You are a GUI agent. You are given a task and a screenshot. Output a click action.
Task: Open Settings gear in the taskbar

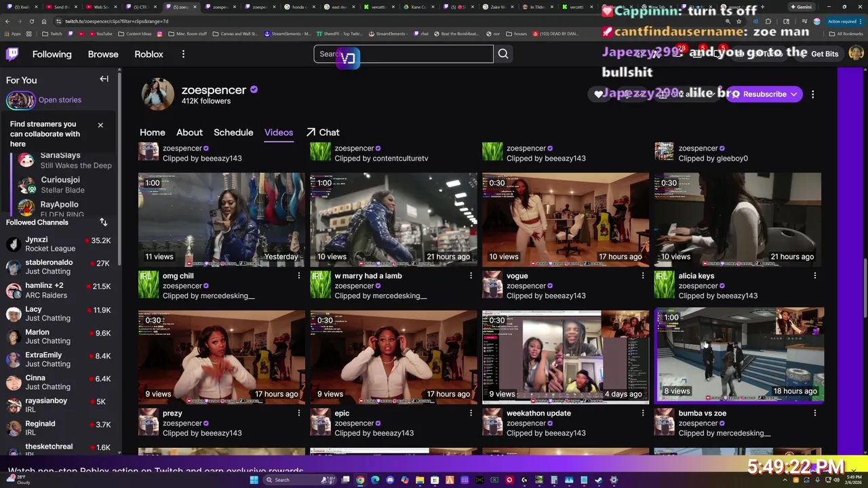(x=614, y=480)
